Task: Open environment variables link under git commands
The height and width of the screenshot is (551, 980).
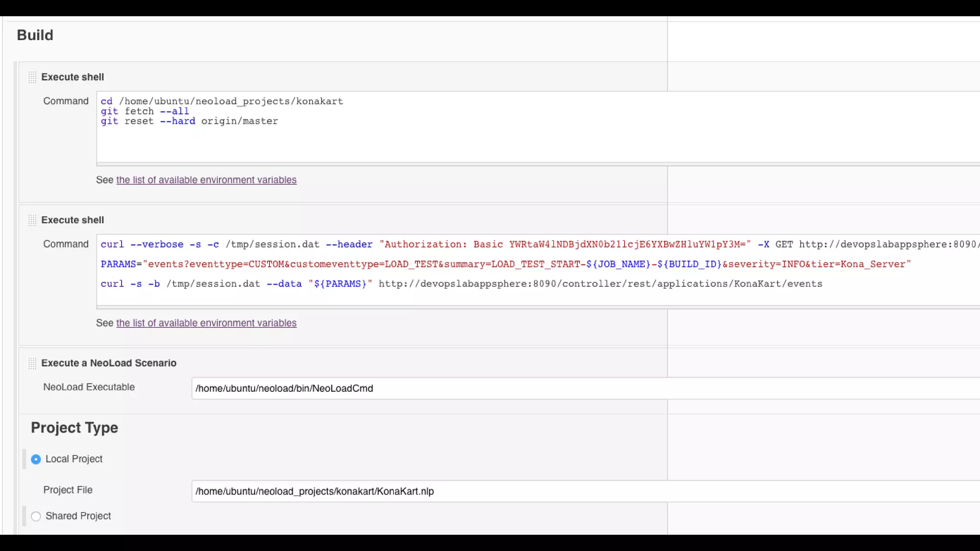Action: click(x=206, y=180)
